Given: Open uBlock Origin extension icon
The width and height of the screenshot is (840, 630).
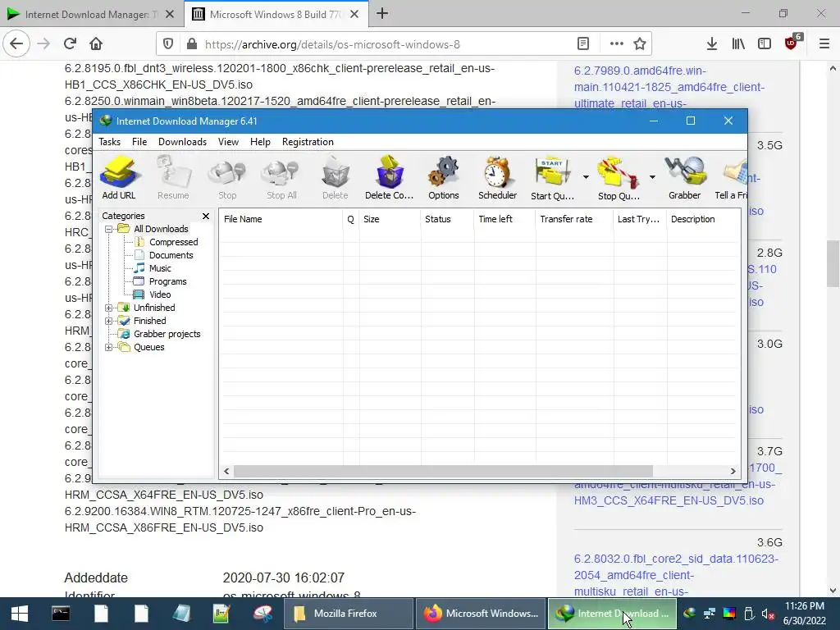Looking at the screenshot, I should pyautogui.click(x=792, y=43).
